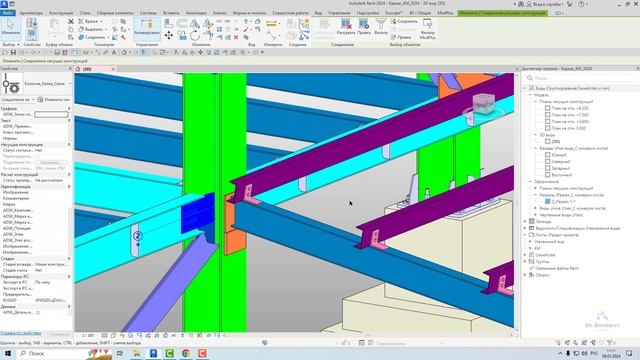Select the Rotate tool icon
The image size is (640, 360).
pyautogui.click(x=195, y=36)
